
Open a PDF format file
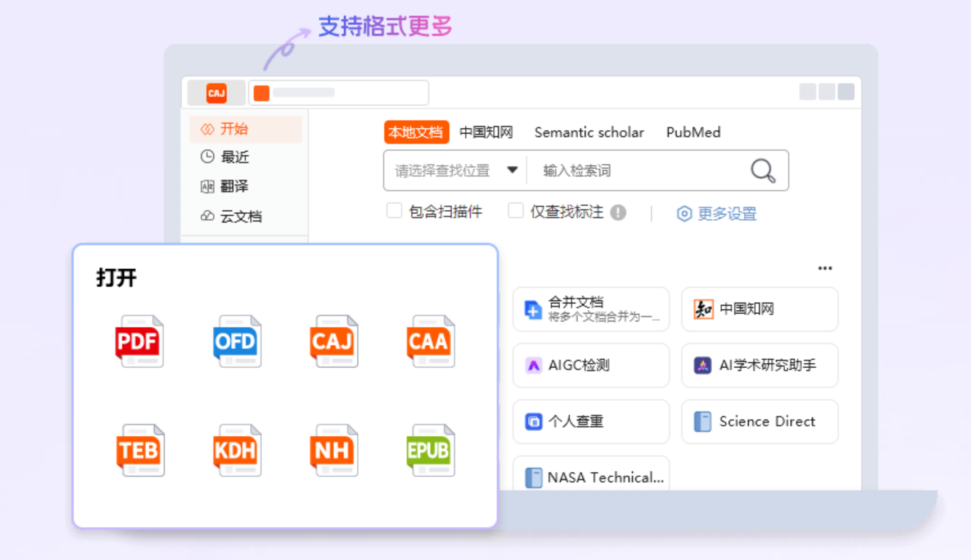(139, 341)
